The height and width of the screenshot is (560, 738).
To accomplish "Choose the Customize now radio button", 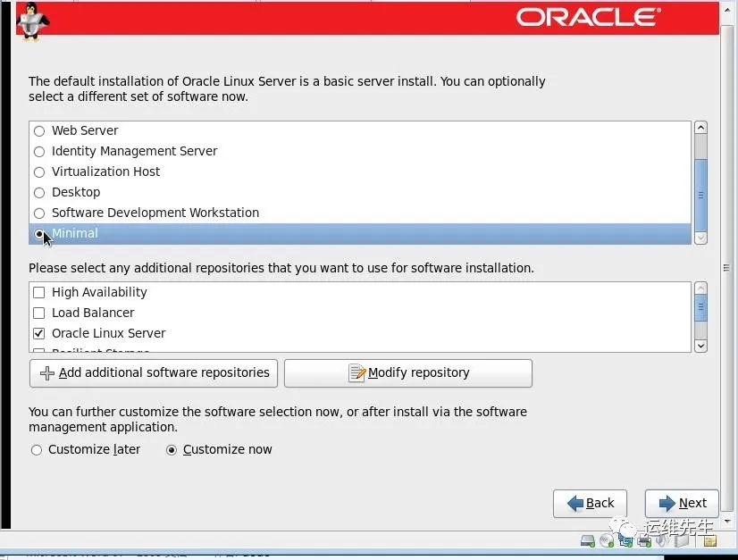I will coord(172,450).
